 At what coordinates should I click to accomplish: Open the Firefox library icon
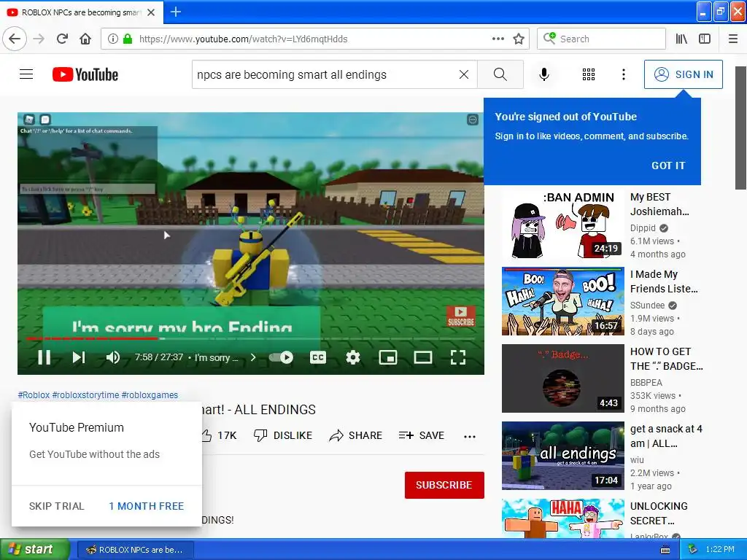coord(681,39)
